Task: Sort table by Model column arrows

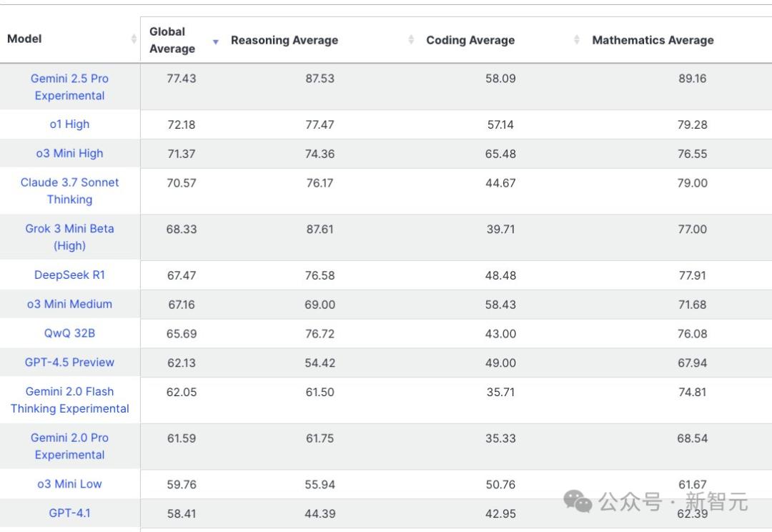Action: (x=134, y=39)
